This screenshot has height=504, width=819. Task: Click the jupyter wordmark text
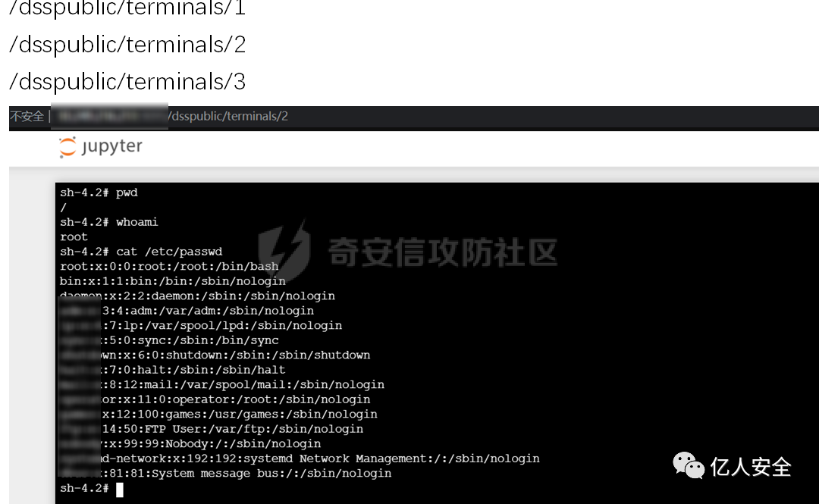click(x=111, y=147)
